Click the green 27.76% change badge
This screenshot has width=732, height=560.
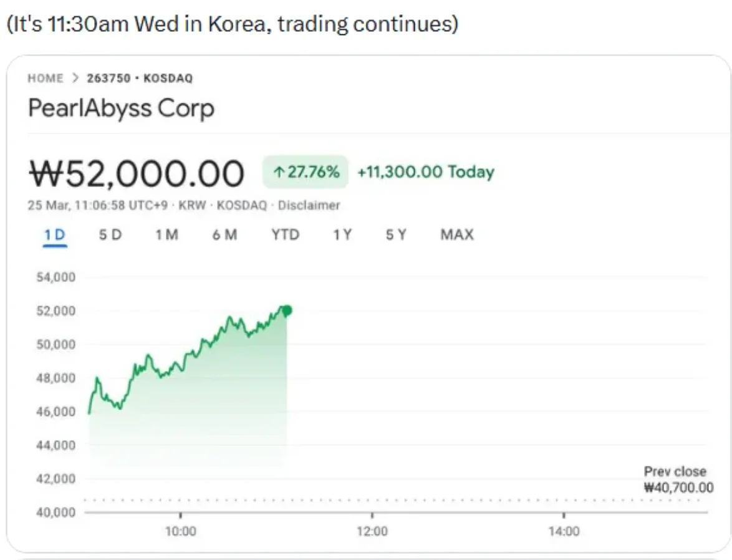click(x=305, y=172)
